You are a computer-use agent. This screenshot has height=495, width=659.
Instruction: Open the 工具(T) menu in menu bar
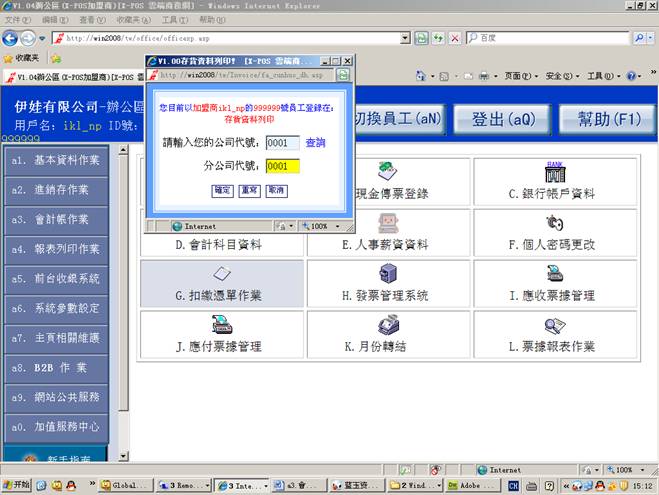click(x=174, y=19)
